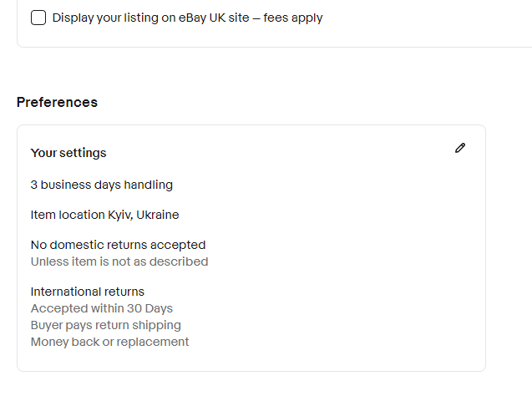Select the '3 business days handling' text
Screen dimensions: 532x396
coord(101,185)
